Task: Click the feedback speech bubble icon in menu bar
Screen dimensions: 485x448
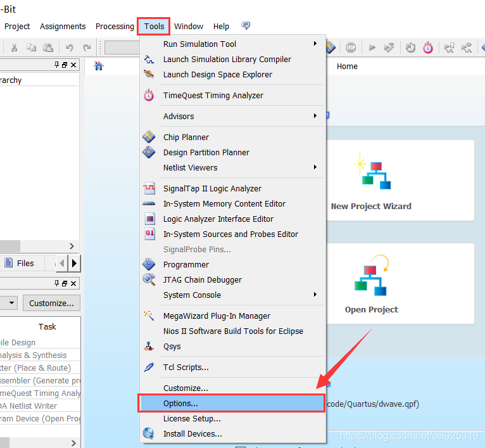Action: [x=246, y=26]
